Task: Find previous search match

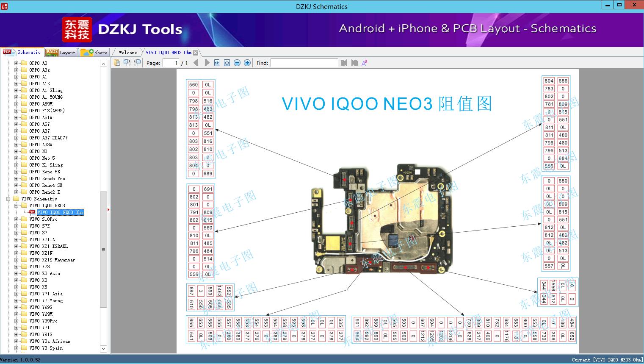Action: click(344, 63)
